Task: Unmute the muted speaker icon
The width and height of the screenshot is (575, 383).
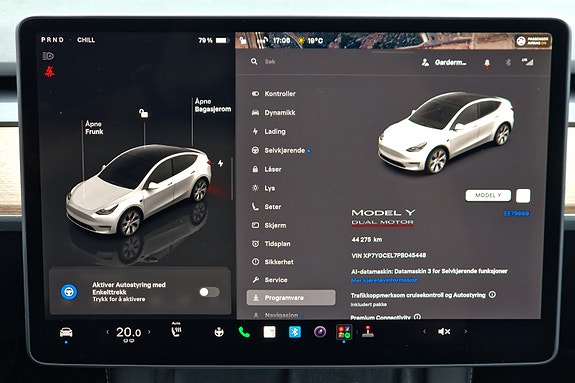Action: tap(444, 332)
